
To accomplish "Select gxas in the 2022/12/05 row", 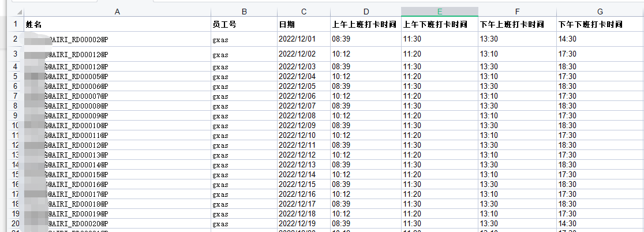I will point(244,86).
